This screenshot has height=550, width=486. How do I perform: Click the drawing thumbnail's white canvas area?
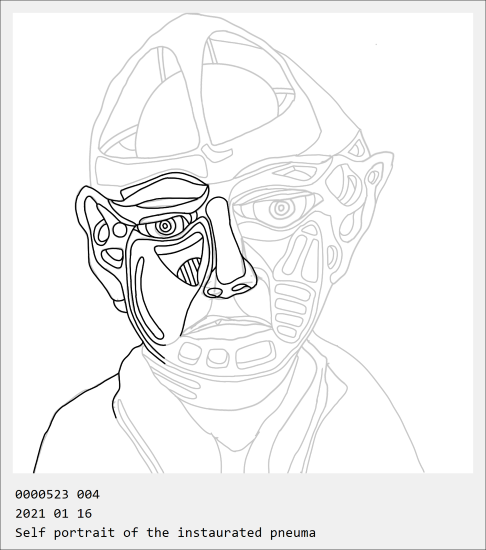[x=243, y=243]
